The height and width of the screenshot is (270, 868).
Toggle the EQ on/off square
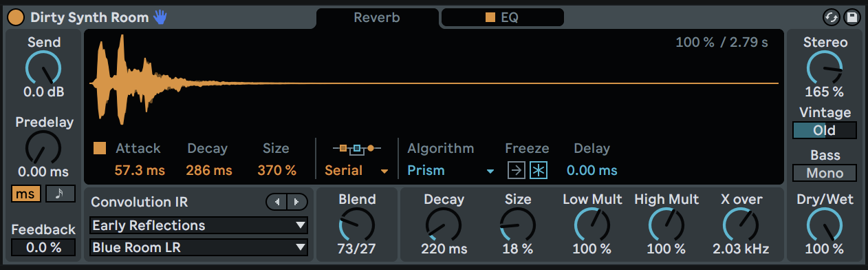(490, 18)
